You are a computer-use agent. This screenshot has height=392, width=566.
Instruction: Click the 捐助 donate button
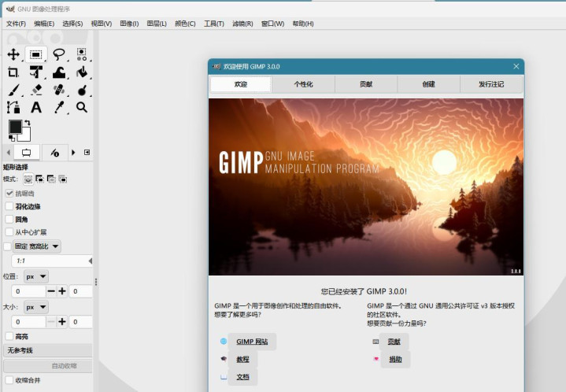(x=395, y=359)
